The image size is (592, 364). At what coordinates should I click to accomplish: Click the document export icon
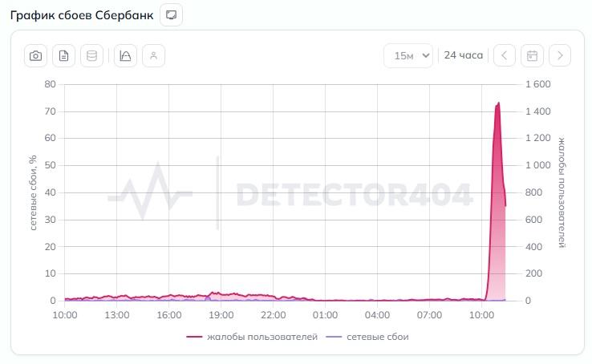tap(64, 56)
